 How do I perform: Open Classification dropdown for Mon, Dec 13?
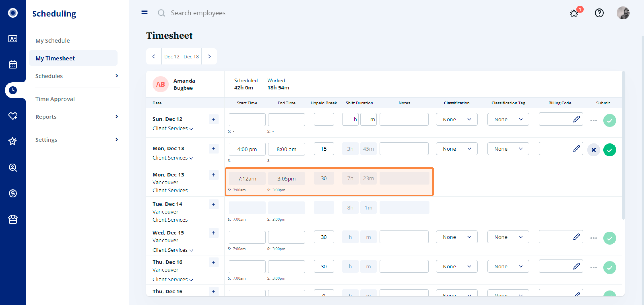[456, 149]
